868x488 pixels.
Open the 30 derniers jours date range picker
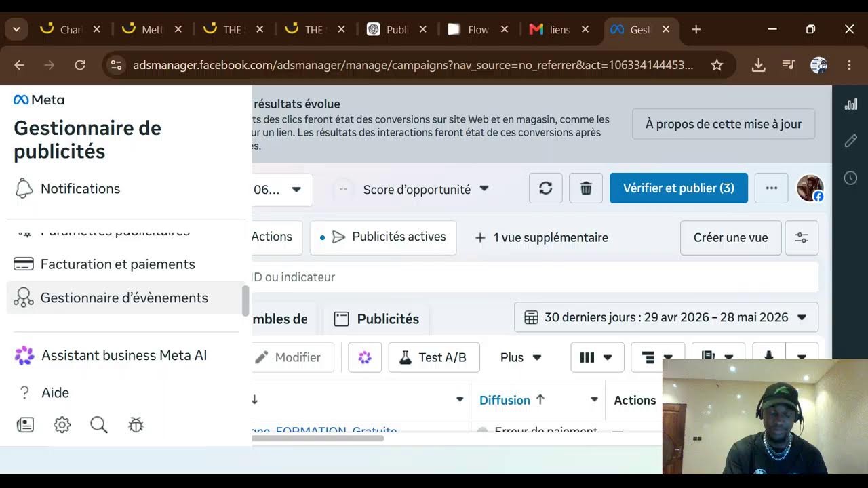click(x=666, y=317)
